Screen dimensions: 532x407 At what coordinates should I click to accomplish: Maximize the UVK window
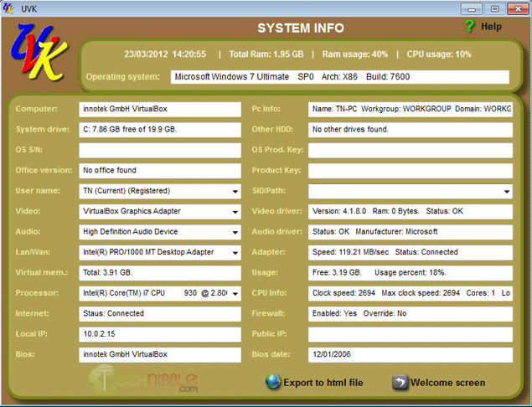pyautogui.click(x=494, y=9)
